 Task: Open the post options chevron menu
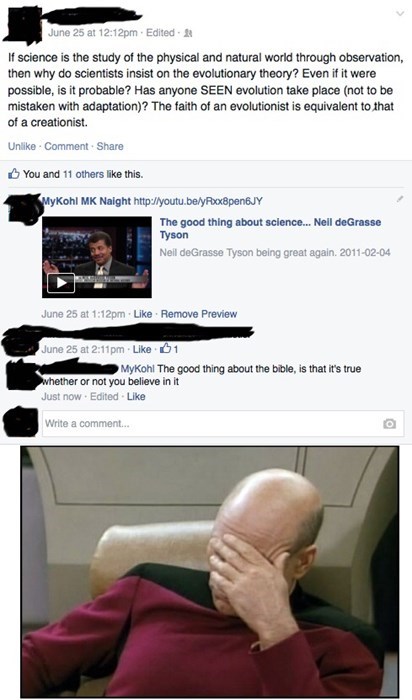[x=400, y=14]
